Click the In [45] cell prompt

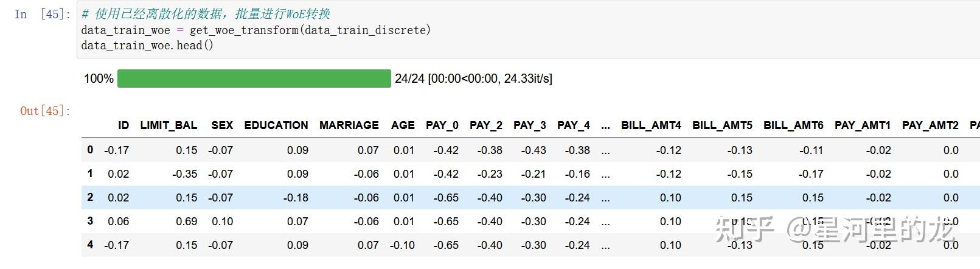42,14
